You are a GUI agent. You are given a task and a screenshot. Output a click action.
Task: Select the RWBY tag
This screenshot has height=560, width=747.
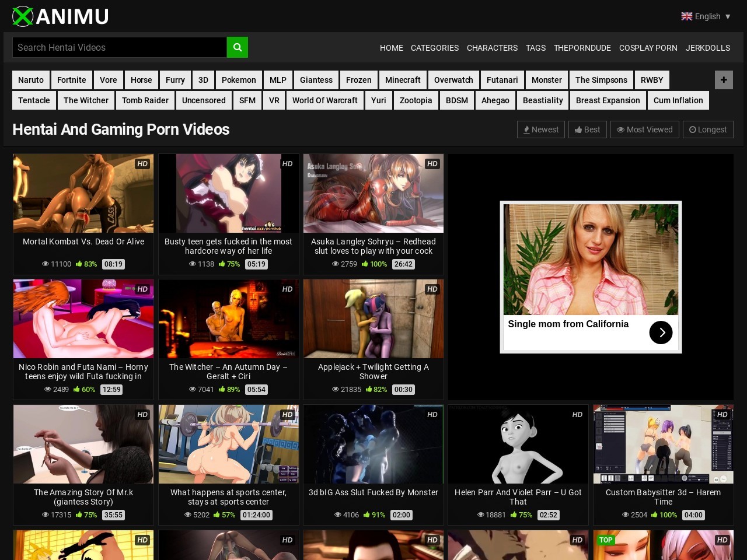(652, 80)
